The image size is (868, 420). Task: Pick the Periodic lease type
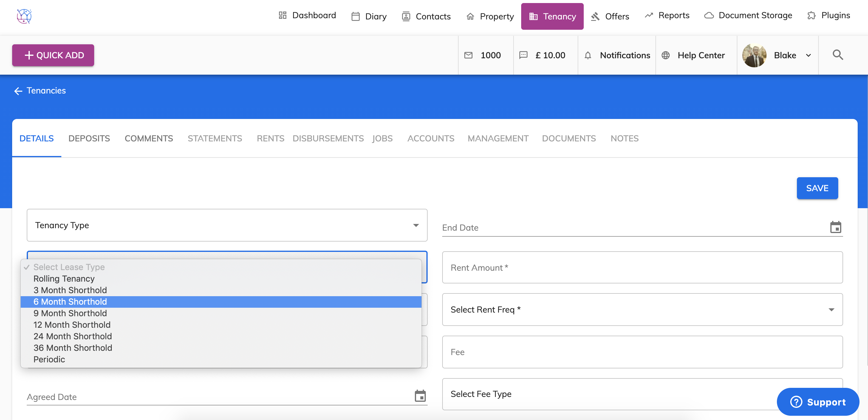(x=49, y=359)
